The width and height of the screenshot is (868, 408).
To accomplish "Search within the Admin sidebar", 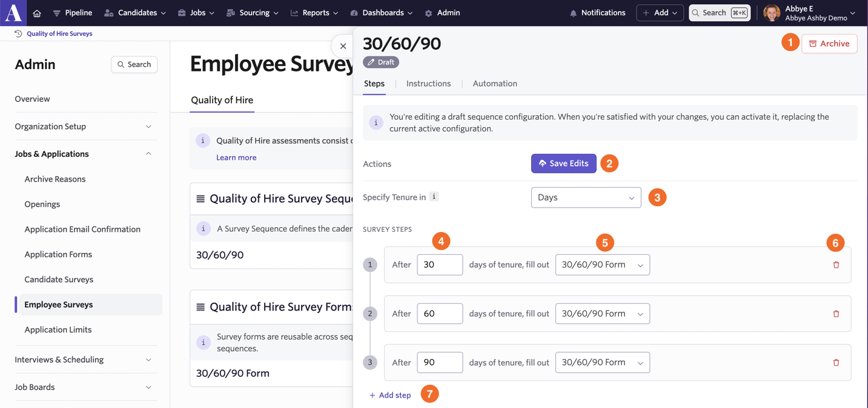I will [x=134, y=64].
